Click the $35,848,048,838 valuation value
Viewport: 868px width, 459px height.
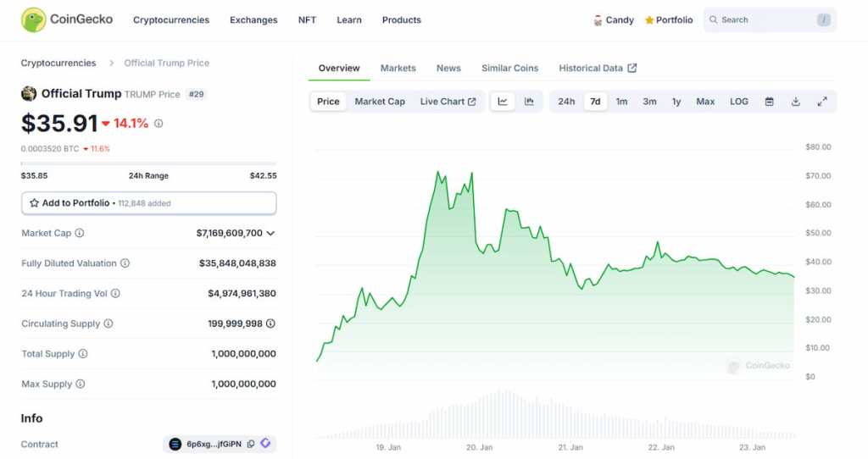[237, 263]
